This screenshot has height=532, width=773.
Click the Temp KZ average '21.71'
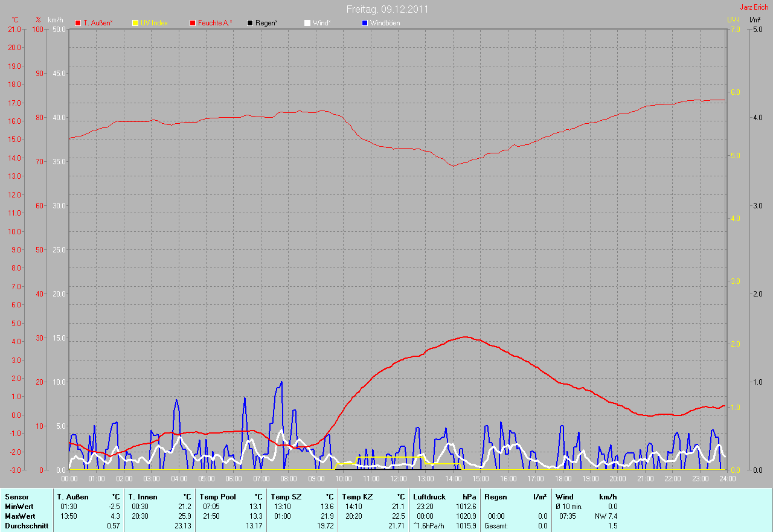point(397,526)
